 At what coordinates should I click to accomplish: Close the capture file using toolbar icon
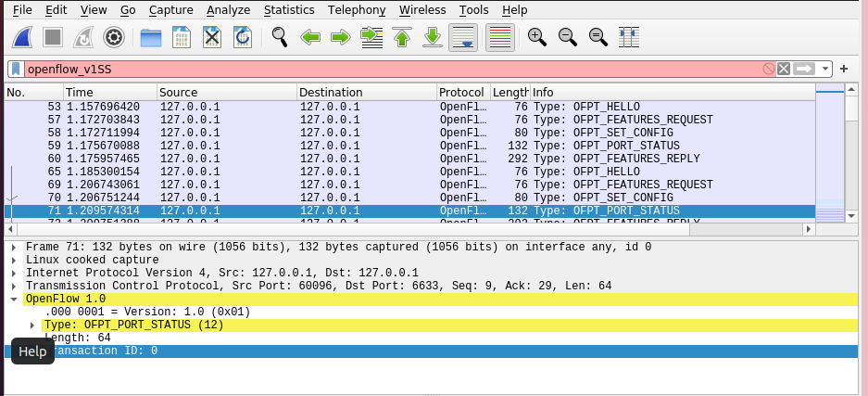tap(212, 38)
